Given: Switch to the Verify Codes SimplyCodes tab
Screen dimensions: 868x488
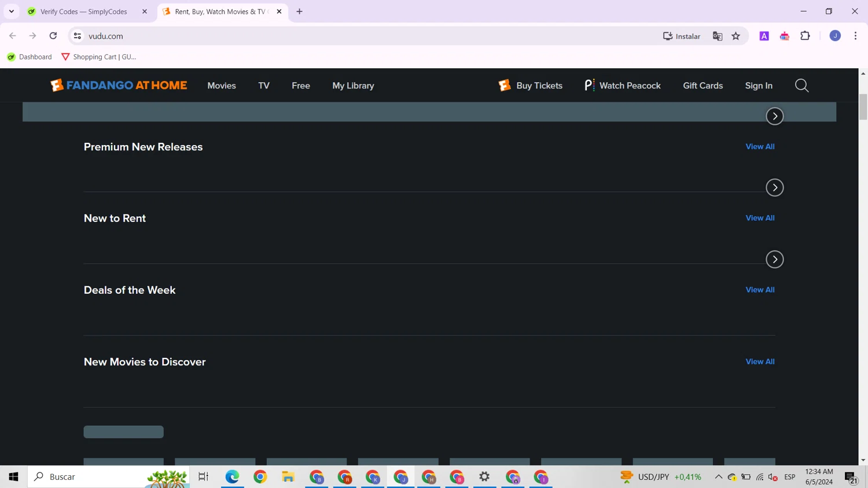Looking at the screenshot, I should tap(83, 12).
